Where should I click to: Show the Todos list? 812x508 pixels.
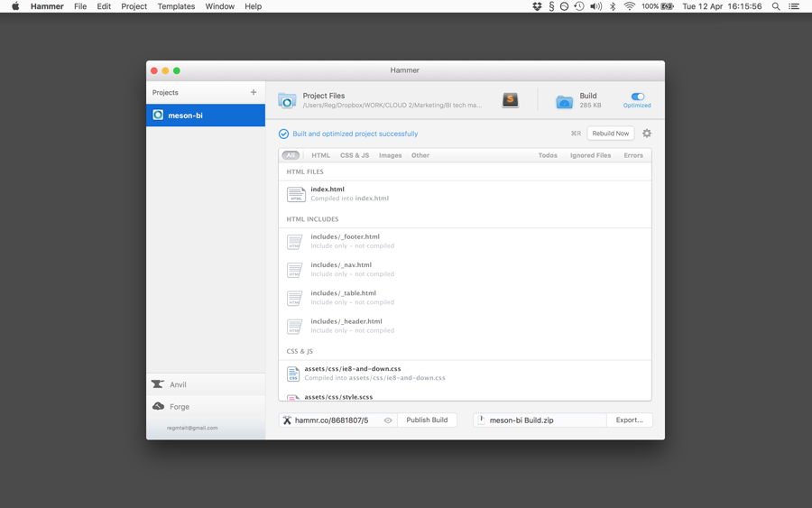click(548, 155)
